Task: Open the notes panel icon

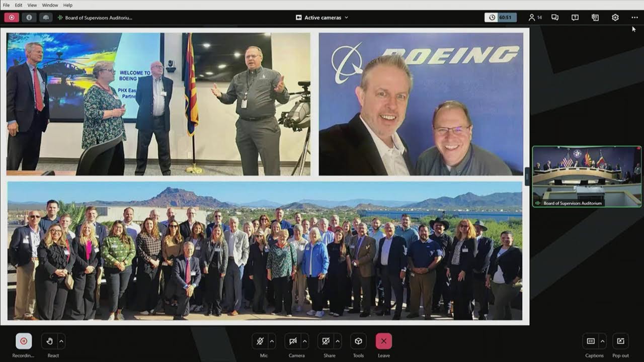Action: (x=595, y=18)
